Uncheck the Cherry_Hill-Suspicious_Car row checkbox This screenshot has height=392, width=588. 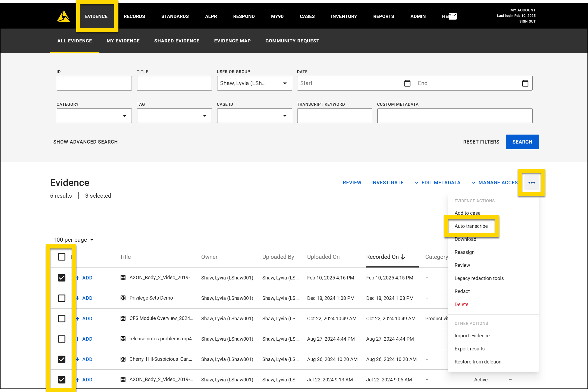pyautogui.click(x=62, y=359)
